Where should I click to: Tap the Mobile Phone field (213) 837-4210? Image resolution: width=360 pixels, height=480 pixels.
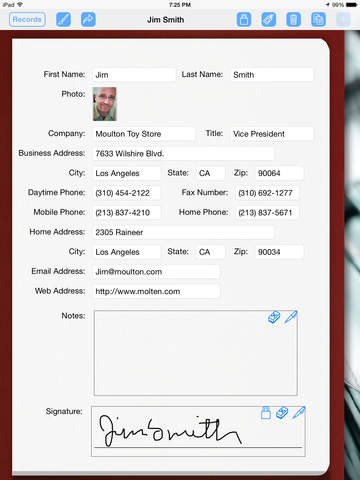[x=126, y=212]
